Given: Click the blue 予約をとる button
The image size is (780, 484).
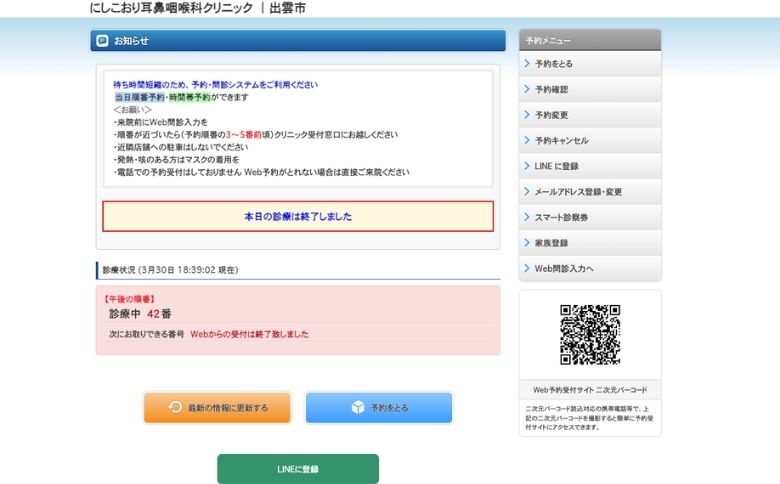Looking at the screenshot, I should point(379,407).
